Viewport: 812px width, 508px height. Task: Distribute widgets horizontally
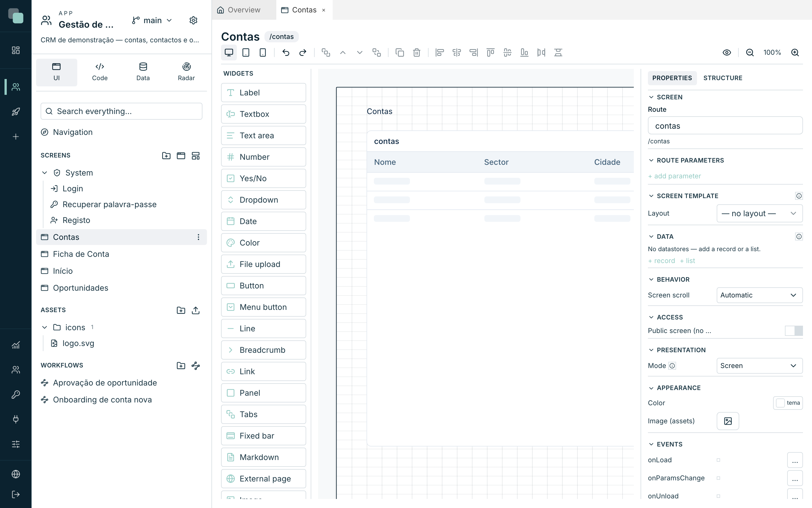[541, 52]
